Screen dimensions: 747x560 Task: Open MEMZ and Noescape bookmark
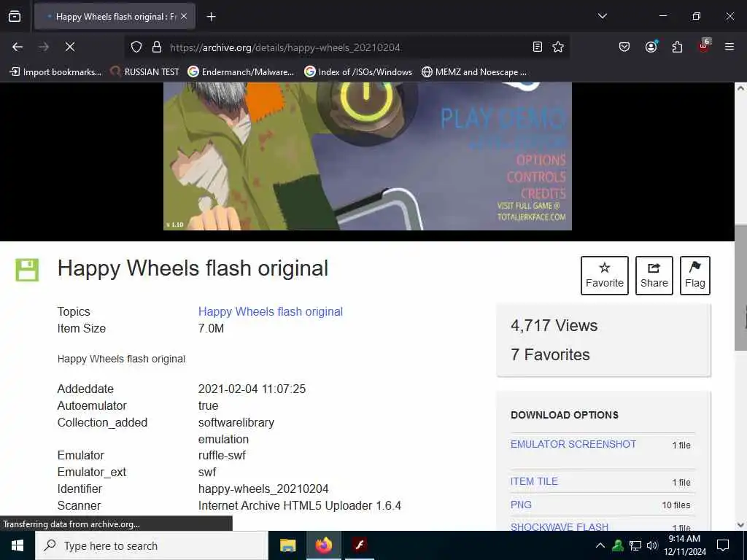point(474,72)
